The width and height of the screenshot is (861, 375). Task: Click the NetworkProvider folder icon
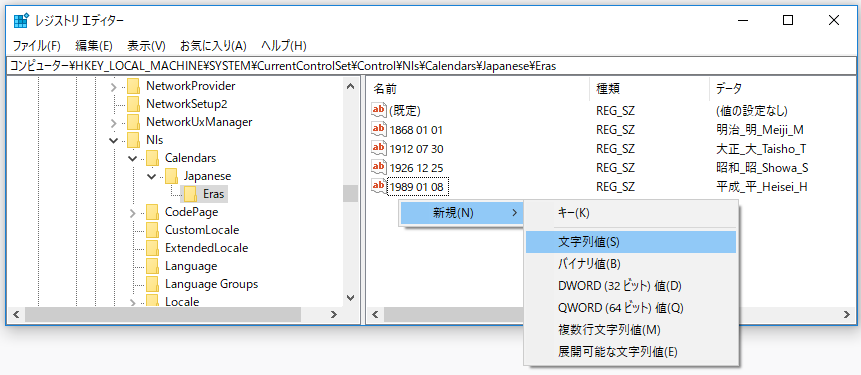click(x=133, y=86)
